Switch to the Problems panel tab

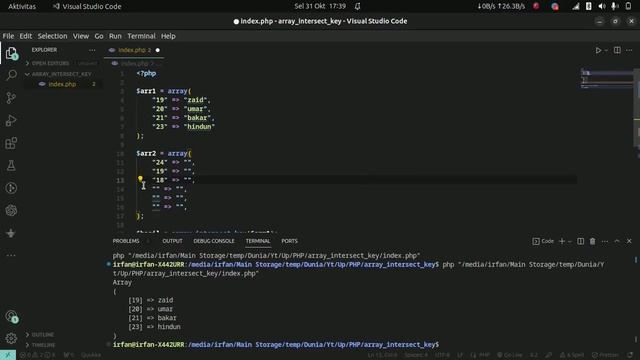(x=126, y=241)
